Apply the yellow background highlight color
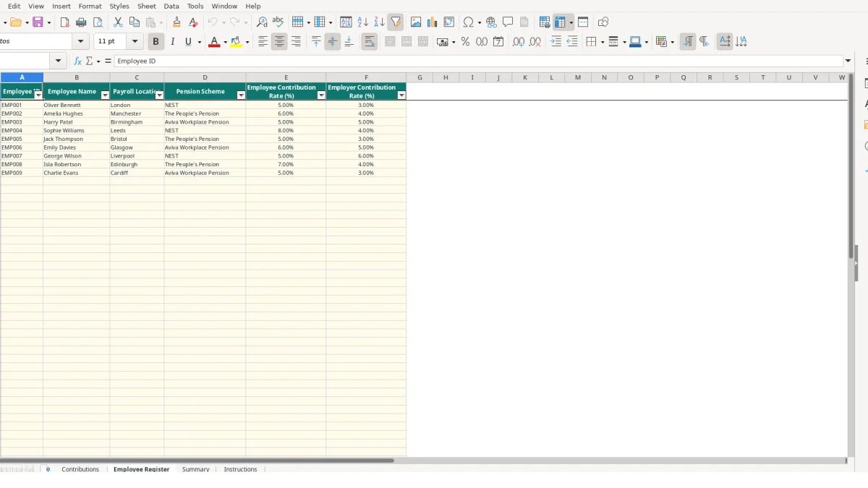The width and height of the screenshot is (868, 488). 236,42
